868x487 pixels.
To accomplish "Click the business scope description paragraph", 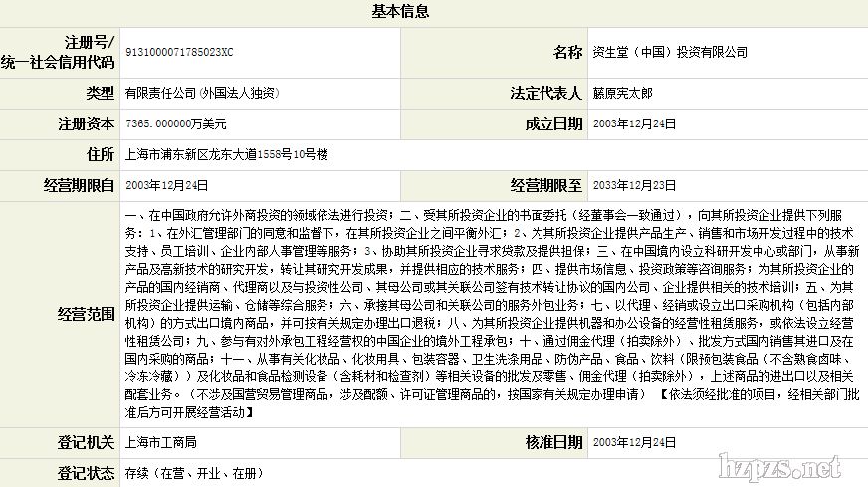I will pyautogui.click(x=488, y=313).
